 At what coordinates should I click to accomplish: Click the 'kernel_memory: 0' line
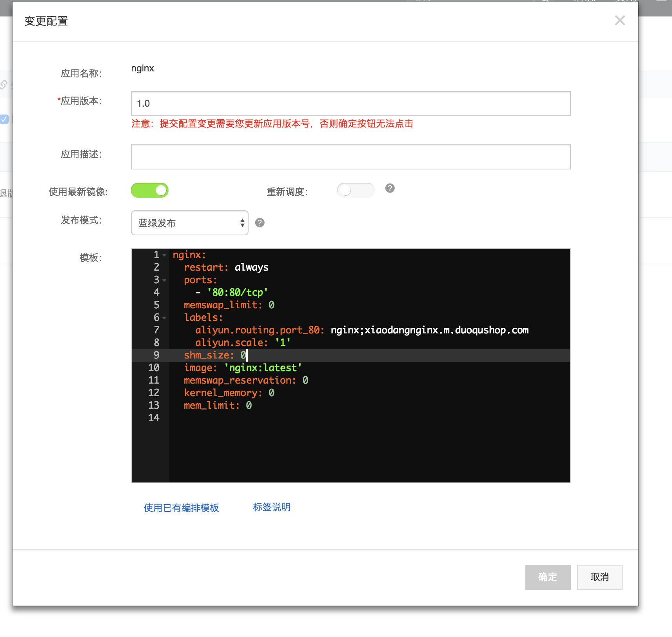point(229,393)
